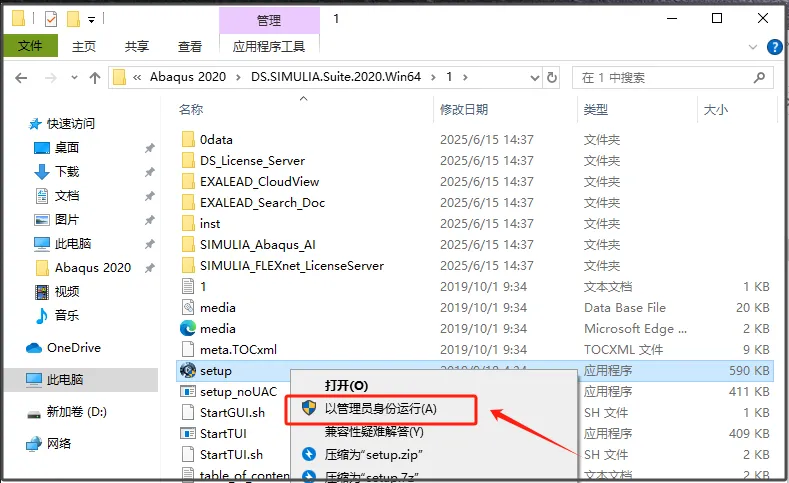
Task: Open pinned 此电脑 under quick access
Action: [x=62, y=244]
